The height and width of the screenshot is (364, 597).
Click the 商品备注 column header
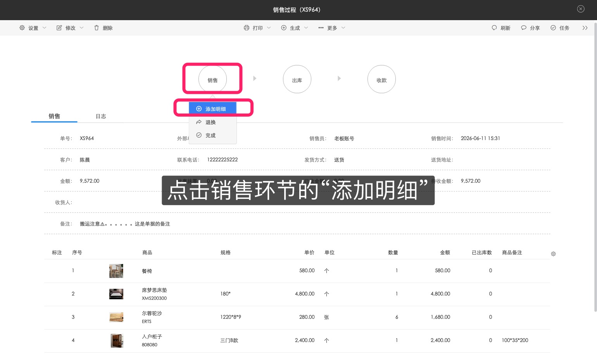pos(512,253)
